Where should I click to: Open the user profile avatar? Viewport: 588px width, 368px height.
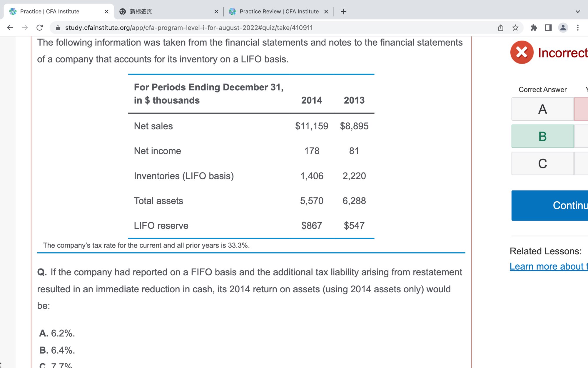pos(563,28)
